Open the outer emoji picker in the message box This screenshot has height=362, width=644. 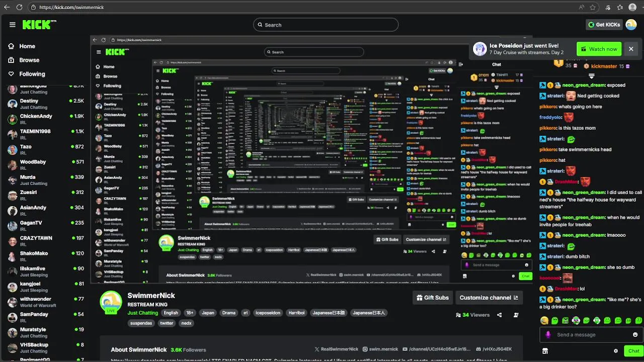pyautogui.click(x=635, y=334)
